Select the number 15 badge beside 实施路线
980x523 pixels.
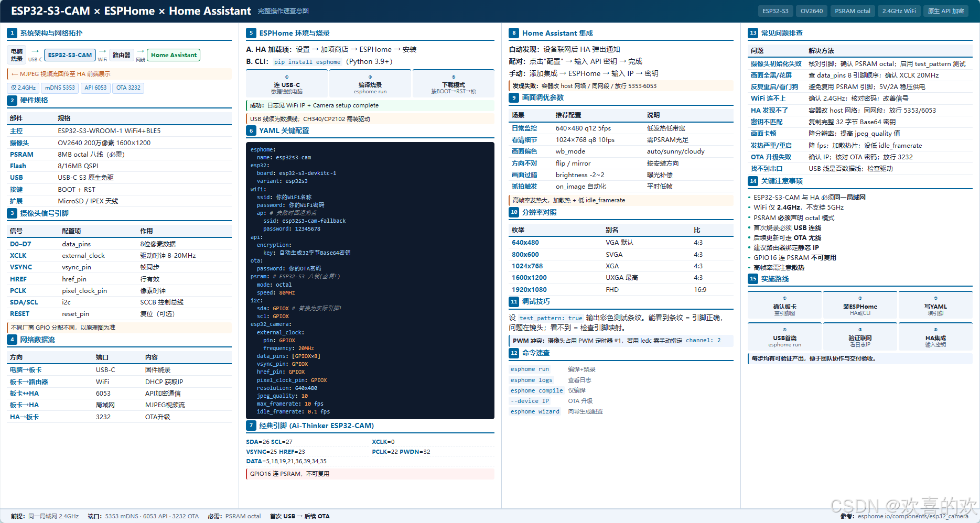tap(753, 279)
